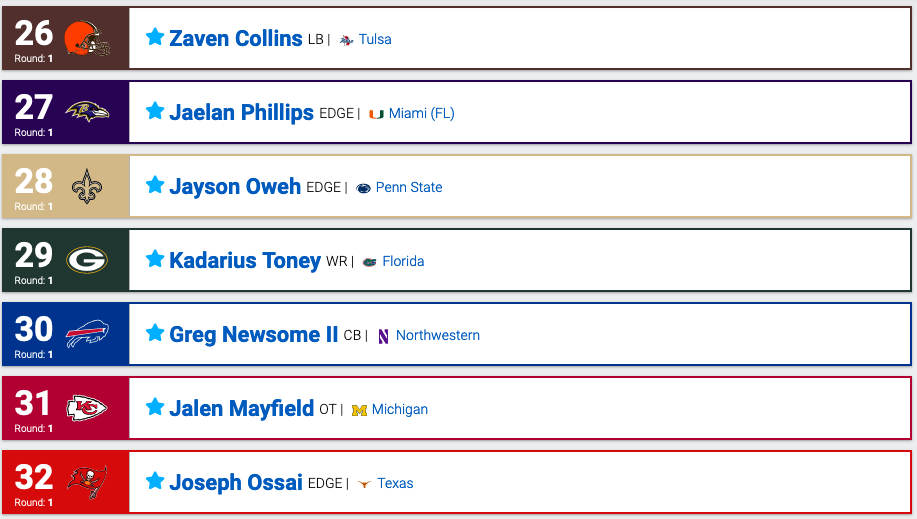Click the New Orleans Saints fleur-de-lis logo

(87, 186)
